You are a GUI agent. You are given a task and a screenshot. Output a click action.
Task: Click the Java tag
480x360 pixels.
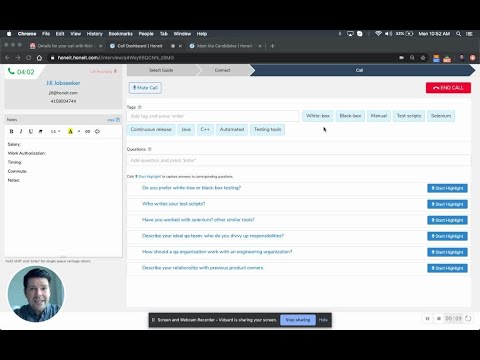[x=186, y=129]
